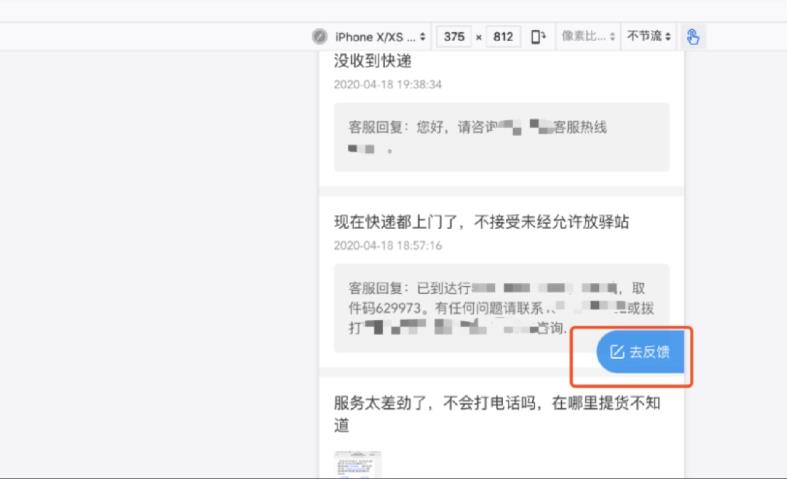787x479 pixels.
Task: Click the edit icon inside 去反馈 button
Action: (x=617, y=351)
